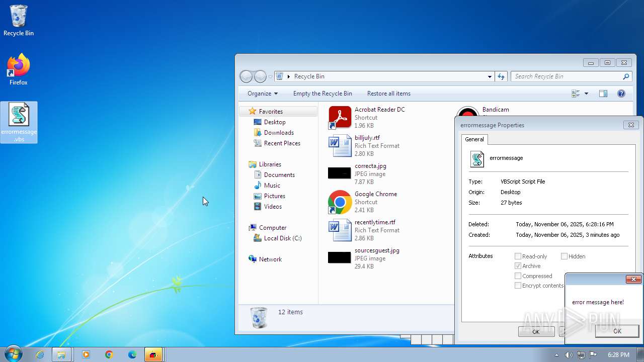Image resolution: width=644 pixels, height=362 pixels.
Task: Open the address bar history dropdown
Action: pyautogui.click(x=490, y=76)
